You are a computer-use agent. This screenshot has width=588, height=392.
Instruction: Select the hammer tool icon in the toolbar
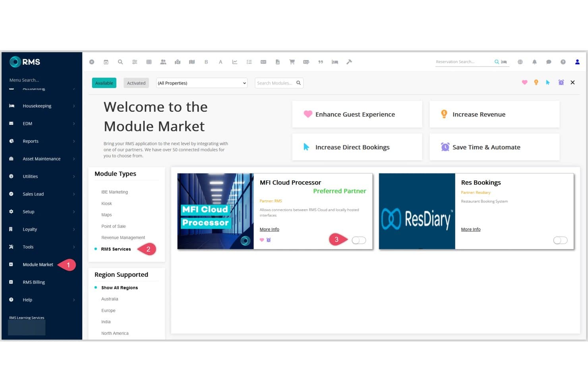click(349, 62)
